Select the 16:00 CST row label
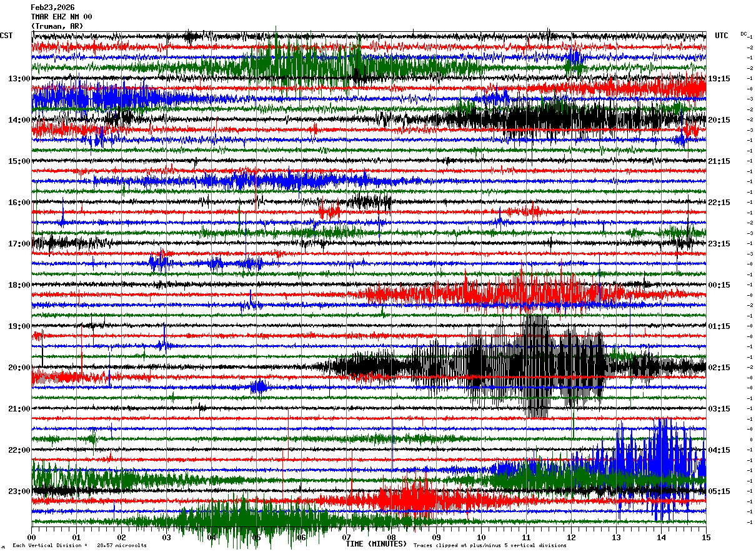Viewport: 756px width, 554px height. [x=19, y=203]
